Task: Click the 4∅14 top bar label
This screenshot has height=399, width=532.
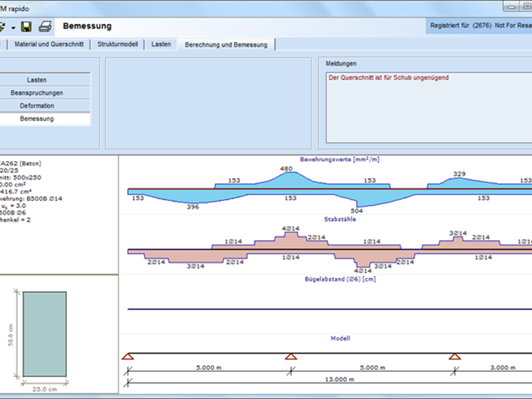Action: tap(290, 229)
